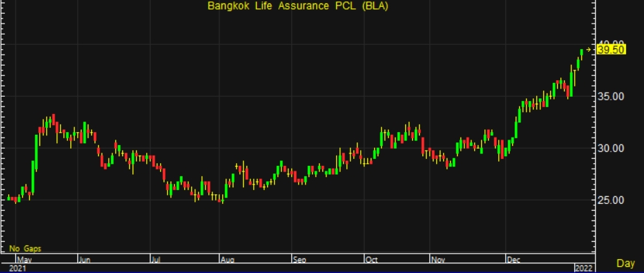Viewport: 644px width, 273px height.
Task: Click the 25.00 price axis label
Action: (x=611, y=200)
